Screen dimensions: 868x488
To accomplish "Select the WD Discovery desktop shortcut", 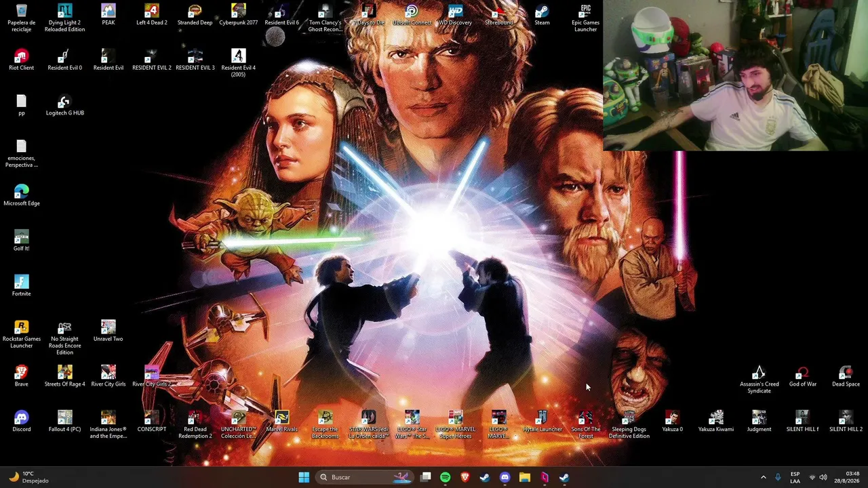I will pyautogui.click(x=456, y=14).
